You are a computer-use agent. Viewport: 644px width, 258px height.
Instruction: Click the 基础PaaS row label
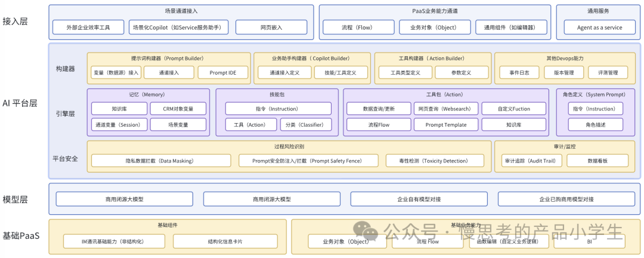tap(21, 236)
